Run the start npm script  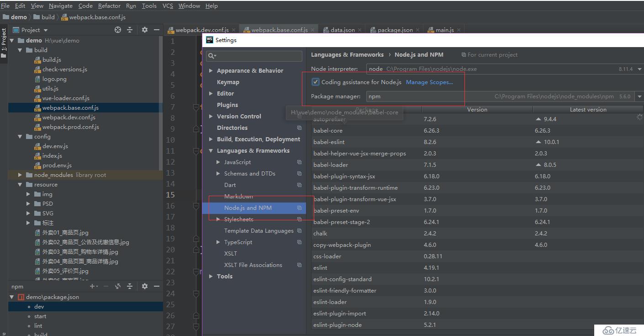(40, 316)
